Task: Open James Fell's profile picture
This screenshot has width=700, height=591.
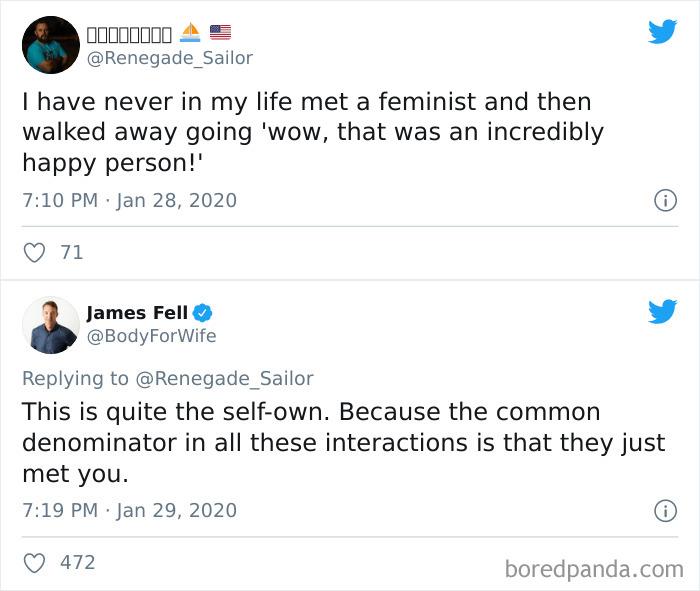Action: [x=50, y=325]
